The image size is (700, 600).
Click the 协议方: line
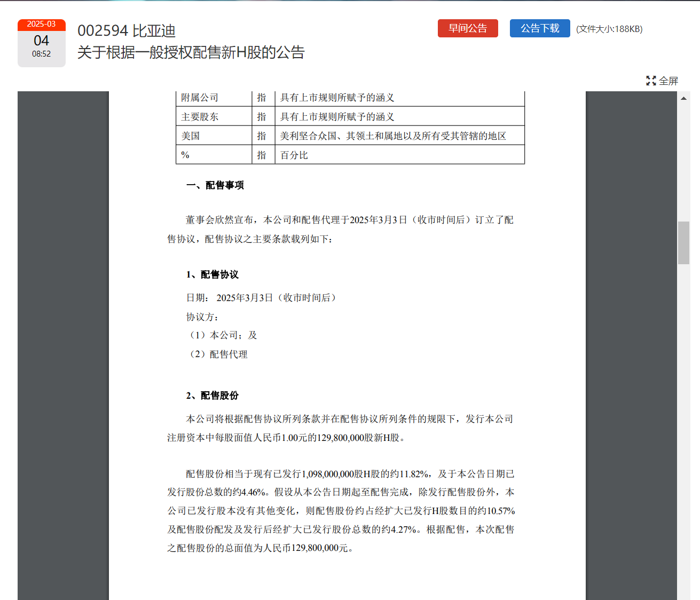202,317
